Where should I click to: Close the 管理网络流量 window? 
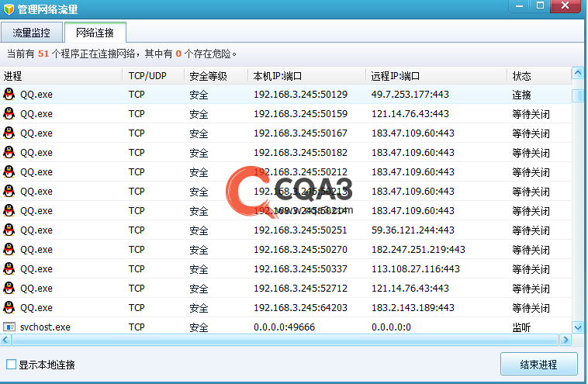tap(566, 6)
